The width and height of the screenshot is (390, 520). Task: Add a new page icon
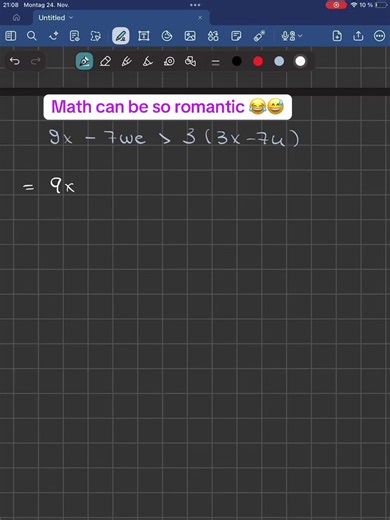(337, 36)
